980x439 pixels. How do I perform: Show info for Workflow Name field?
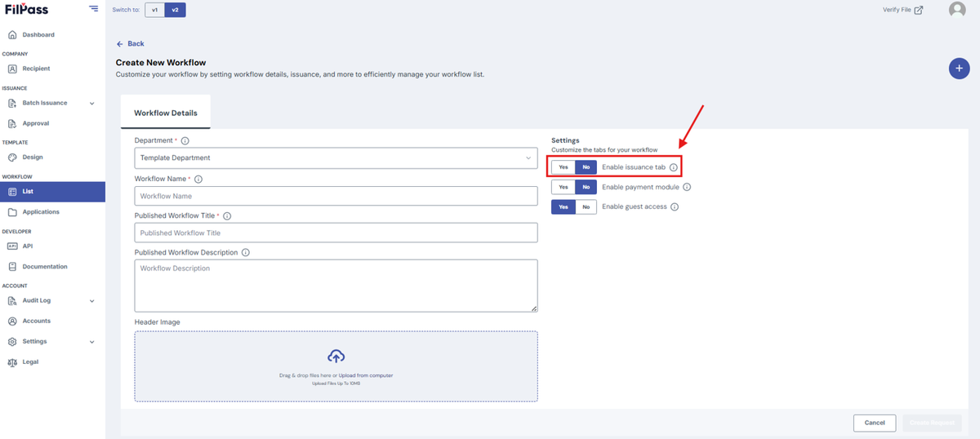[x=198, y=179]
